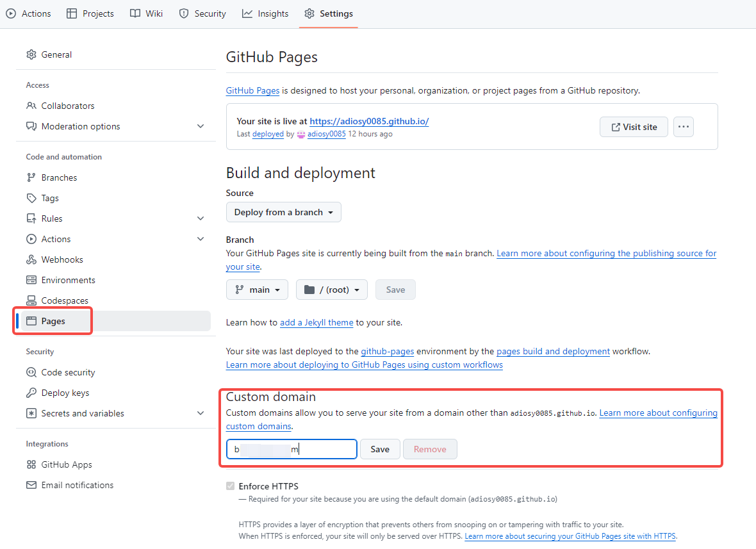This screenshot has height=549, width=756.
Task: Open the three-dots site options menu
Action: click(x=683, y=127)
